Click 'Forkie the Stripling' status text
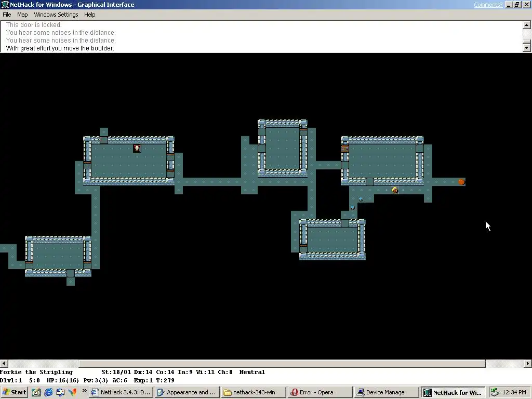532x399 pixels. click(36, 372)
